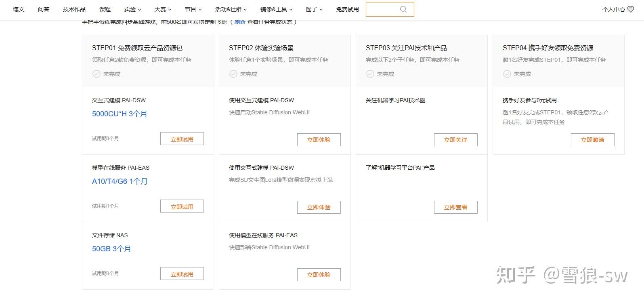644x301 pixels.
Task: Click the message icon beside 个人中心
Action: pos(631,9)
